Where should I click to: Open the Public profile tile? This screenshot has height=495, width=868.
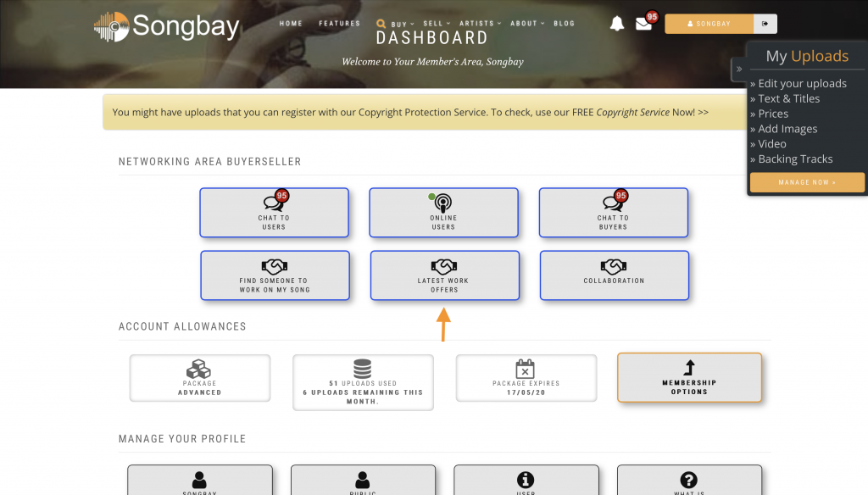pyautogui.click(x=363, y=480)
